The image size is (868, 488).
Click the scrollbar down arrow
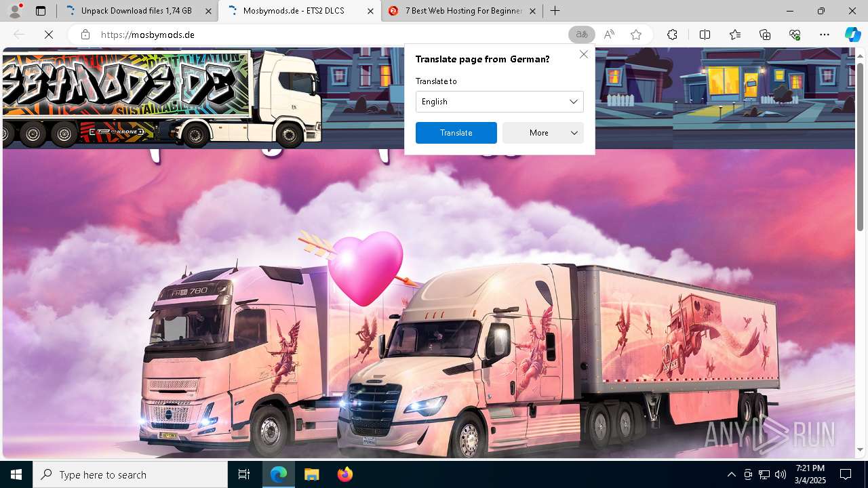tap(861, 449)
